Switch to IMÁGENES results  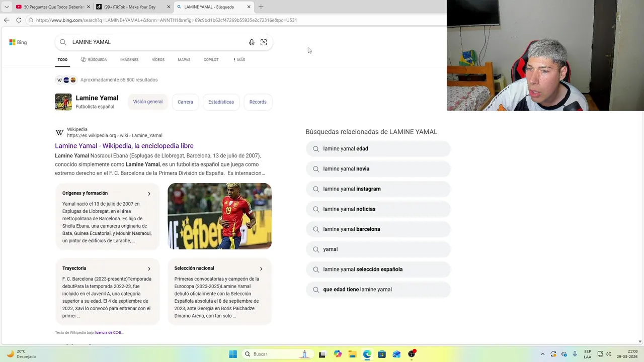pos(129,60)
